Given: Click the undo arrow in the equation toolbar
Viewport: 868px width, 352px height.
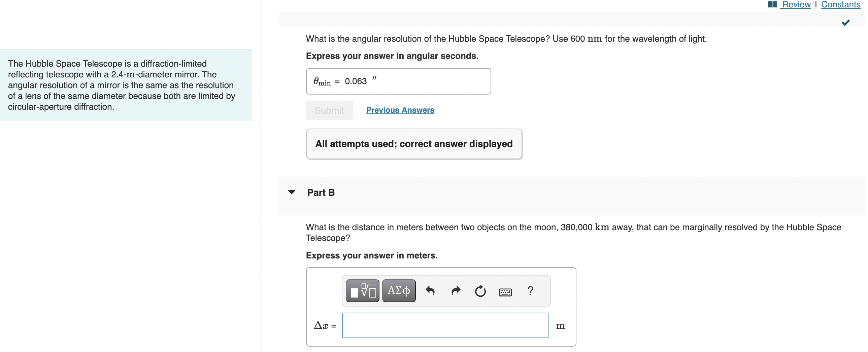Looking at the screenshot, I should [430, 290].
